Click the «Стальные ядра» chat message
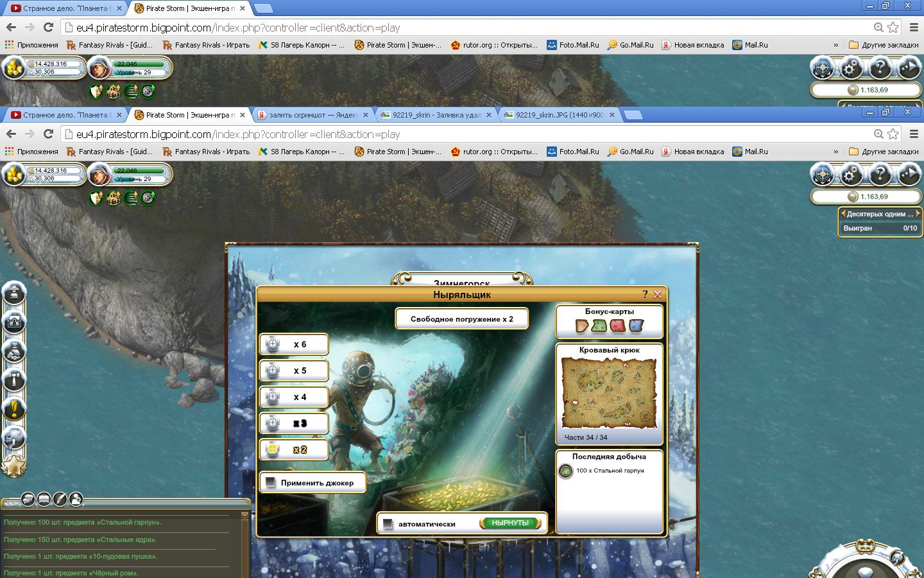 (x=80, y=539)
